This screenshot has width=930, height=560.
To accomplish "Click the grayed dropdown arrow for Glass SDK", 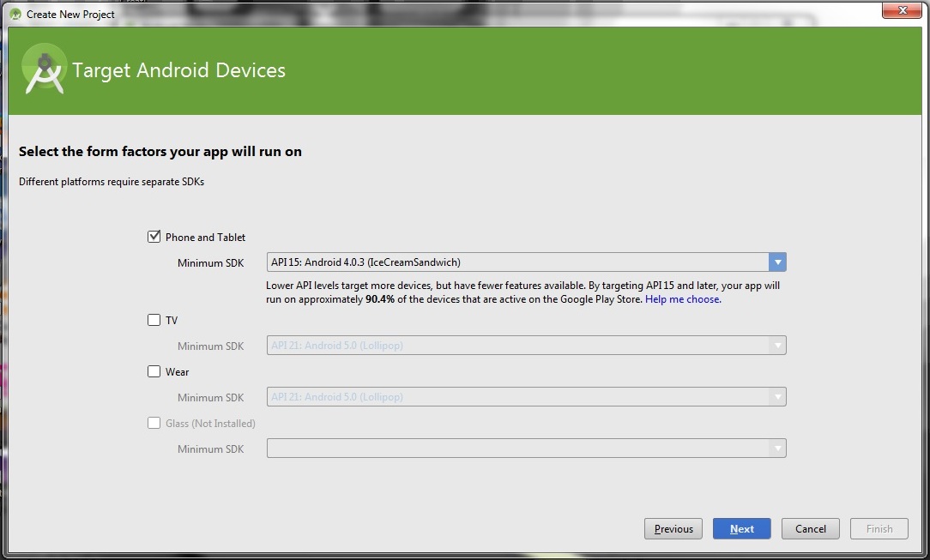I will tap(777, 449).
